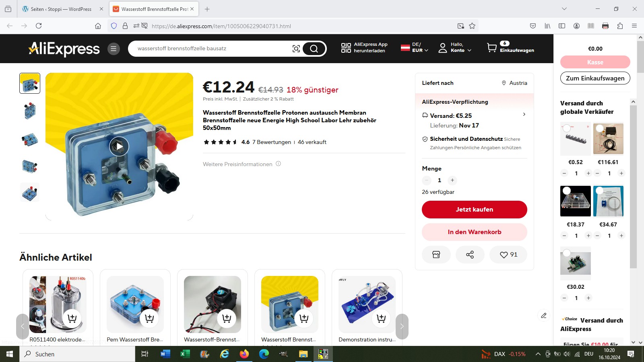Click the image search camera icon
The height and width of the screenshot is (362, 644).
coord(296,49)
